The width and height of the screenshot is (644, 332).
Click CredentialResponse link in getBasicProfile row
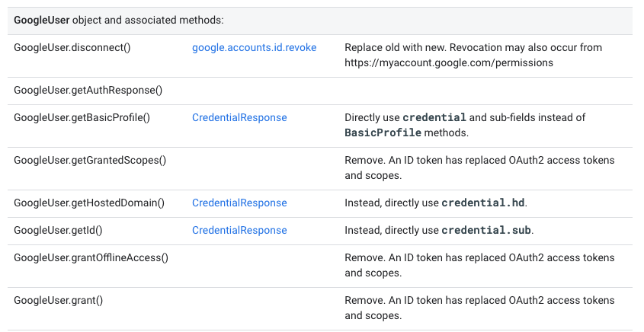coord(239,117)
